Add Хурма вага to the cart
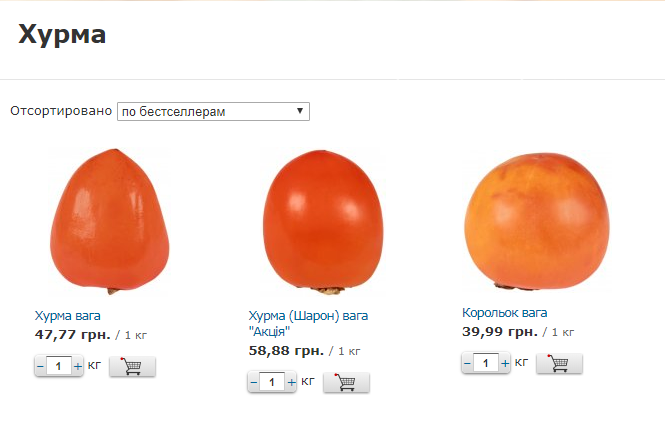 coord(132,367)
